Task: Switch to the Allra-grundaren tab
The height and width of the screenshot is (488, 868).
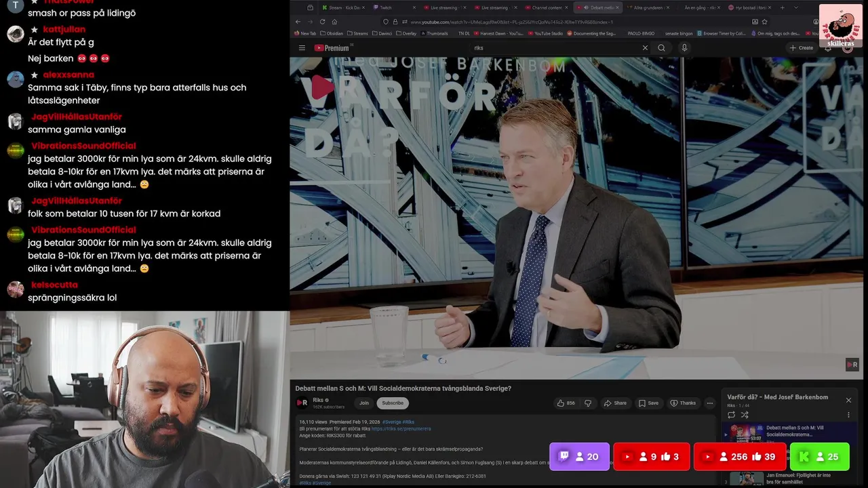Action: coord(649,7)
